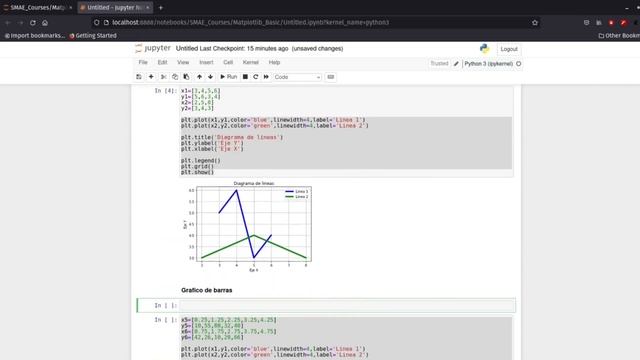Interrupt the kernel with stop icon
640x360 pixels.
pos(245,77)
